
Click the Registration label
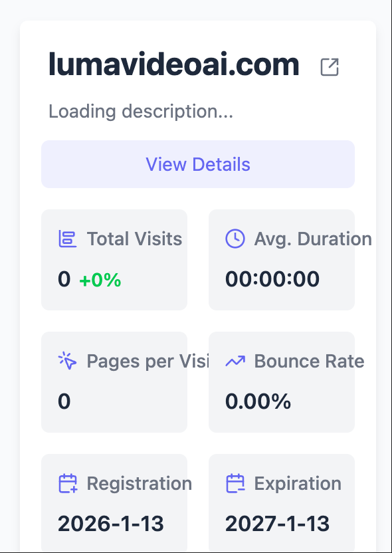140,484
